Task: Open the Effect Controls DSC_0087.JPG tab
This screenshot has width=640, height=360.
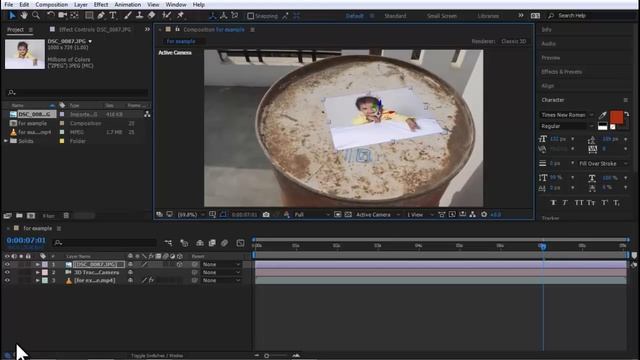Action: pyautogui.click(x=95, y=29)
